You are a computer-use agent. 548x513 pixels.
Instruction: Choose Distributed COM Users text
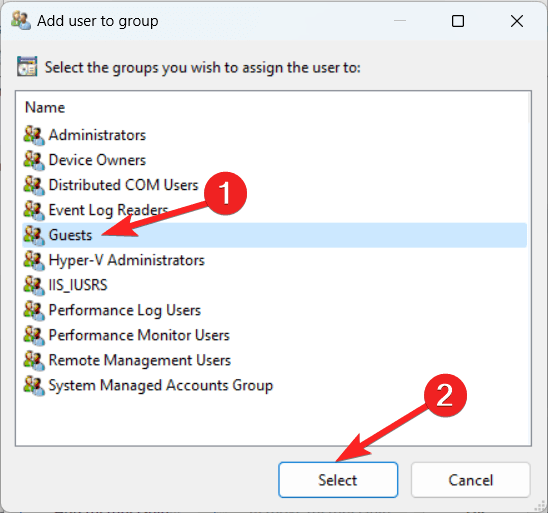pos(123,185)
